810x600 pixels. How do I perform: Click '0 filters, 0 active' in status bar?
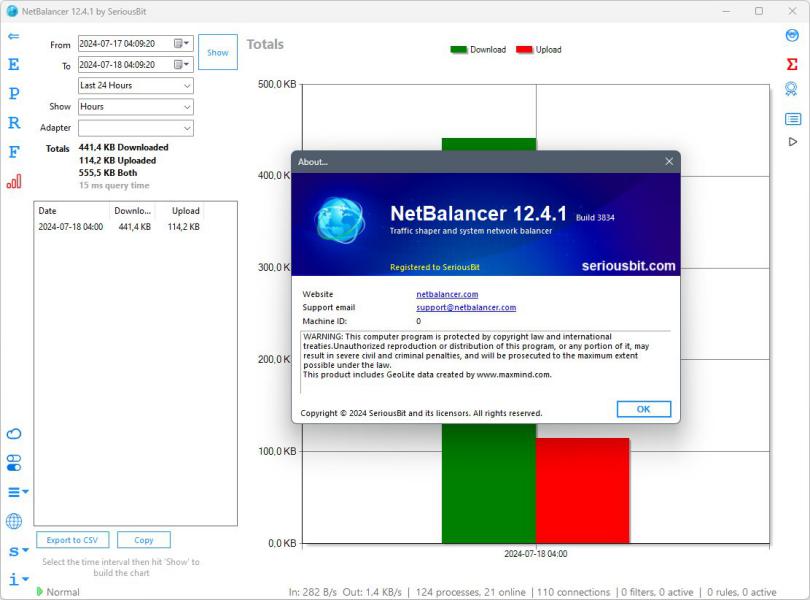coord(657,592)
